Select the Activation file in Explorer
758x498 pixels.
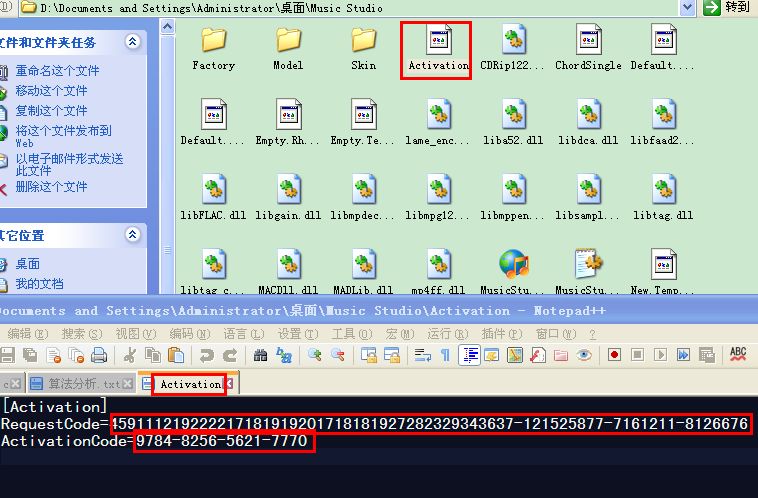[438, 49]
